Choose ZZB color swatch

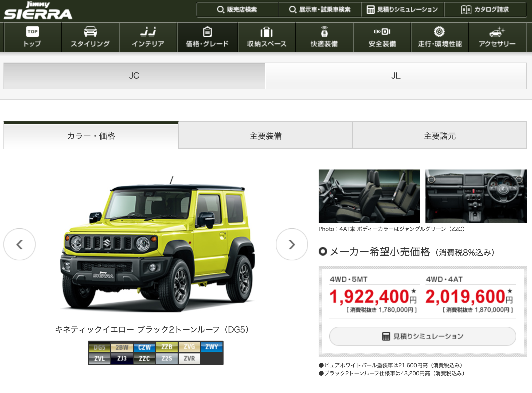[167, 347]
